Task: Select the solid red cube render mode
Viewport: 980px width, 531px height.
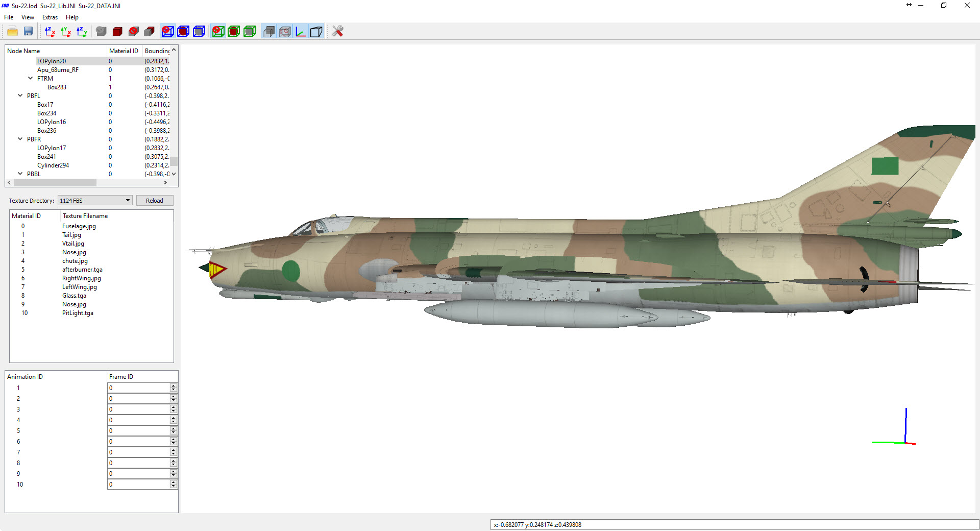Action: (x=117, y=32)
